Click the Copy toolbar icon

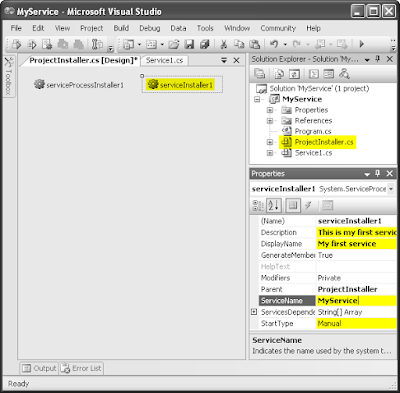[x=239, y=44]
